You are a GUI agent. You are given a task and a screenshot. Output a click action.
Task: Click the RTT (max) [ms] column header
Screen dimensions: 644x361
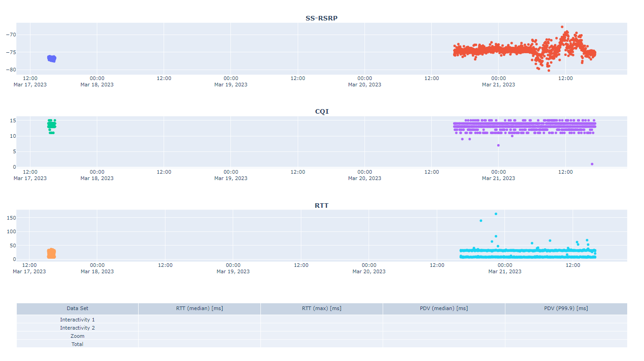tap(322, 308)
